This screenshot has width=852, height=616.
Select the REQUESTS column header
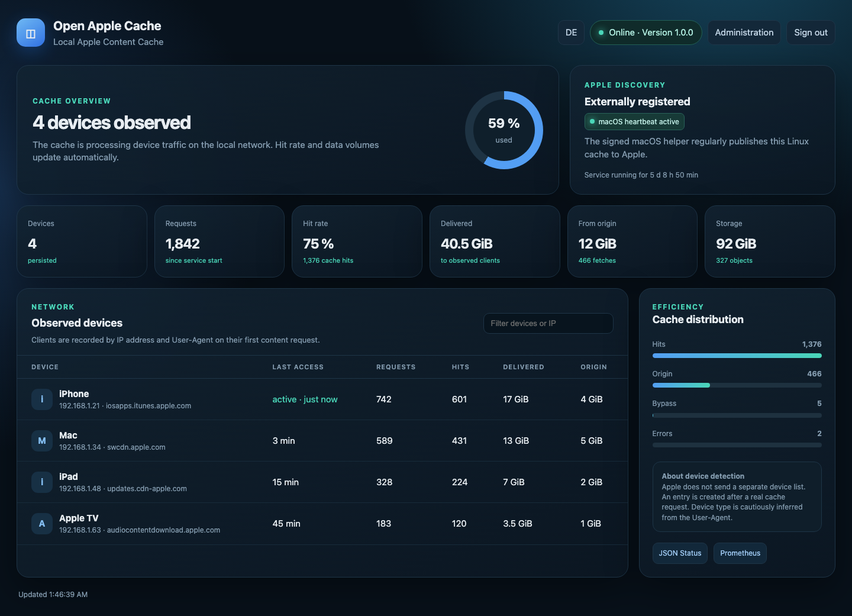[396, 367]
